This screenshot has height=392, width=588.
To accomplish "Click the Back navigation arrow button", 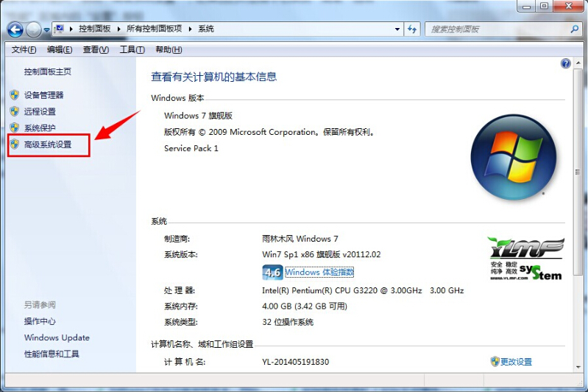I will 15,29.
